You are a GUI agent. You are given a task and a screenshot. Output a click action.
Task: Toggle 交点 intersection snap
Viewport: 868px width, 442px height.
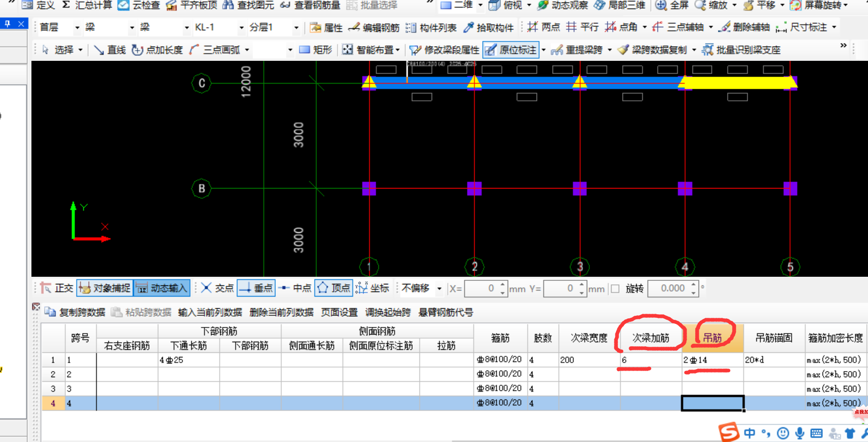[217, 288]
